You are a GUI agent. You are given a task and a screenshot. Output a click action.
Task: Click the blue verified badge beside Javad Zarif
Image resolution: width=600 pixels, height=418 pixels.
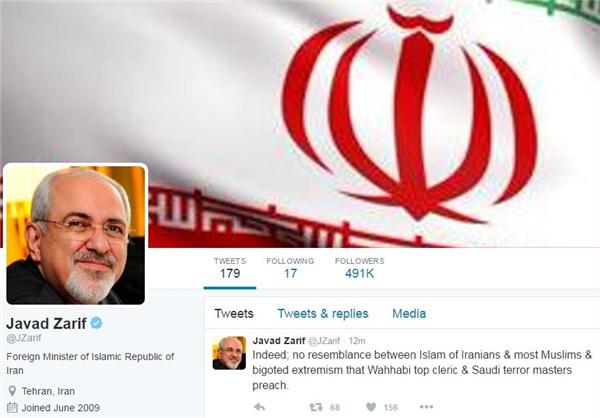click(96, 323)
